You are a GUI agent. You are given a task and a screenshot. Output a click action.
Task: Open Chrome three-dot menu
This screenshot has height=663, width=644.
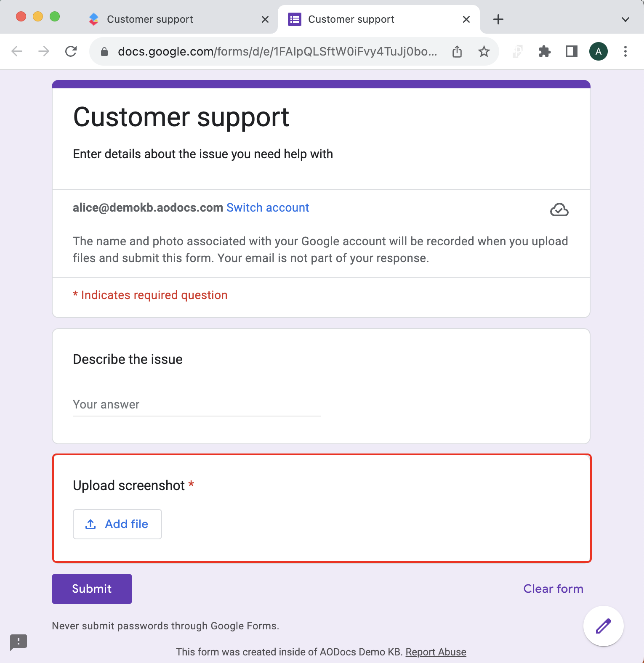625,51
